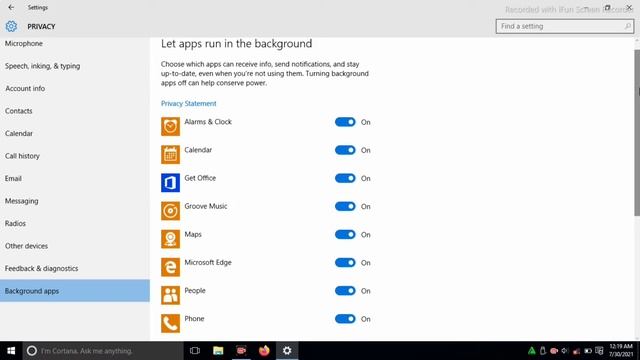
Task: Launch Firefox from the taskbar
Action: click(264, 351)
